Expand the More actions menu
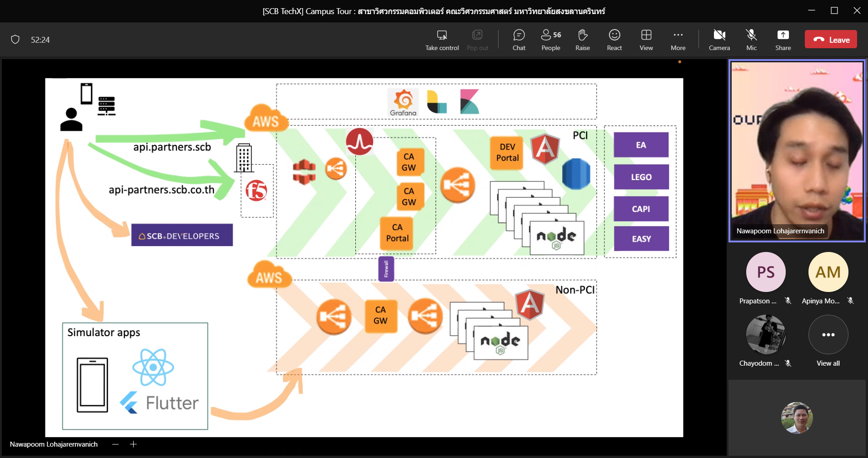 coord(678,40)
